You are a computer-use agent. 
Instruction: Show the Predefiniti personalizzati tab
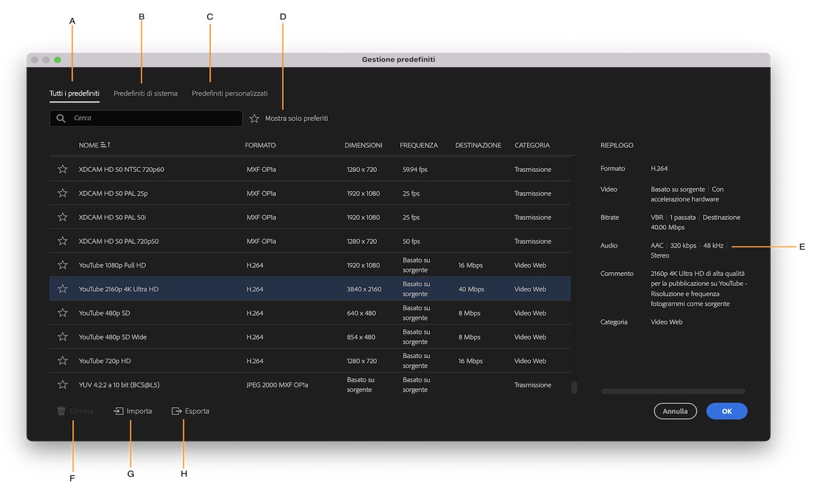click(230, 93)
